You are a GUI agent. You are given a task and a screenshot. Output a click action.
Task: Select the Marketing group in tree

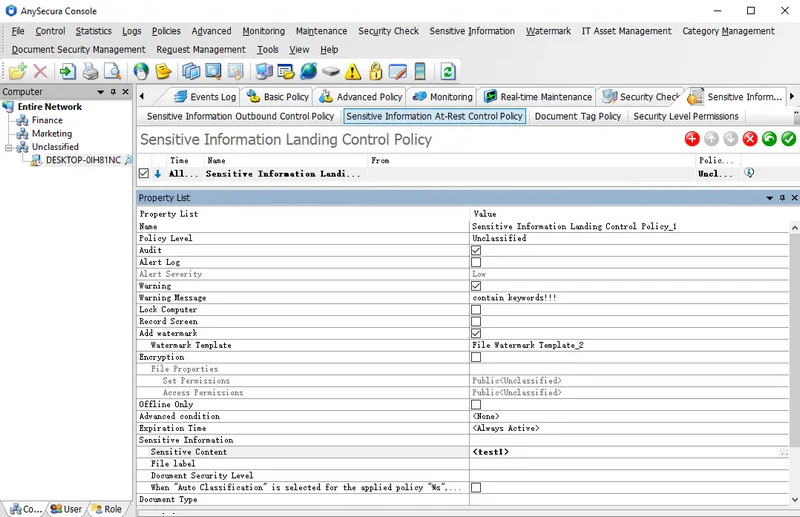tap(52, 133)
